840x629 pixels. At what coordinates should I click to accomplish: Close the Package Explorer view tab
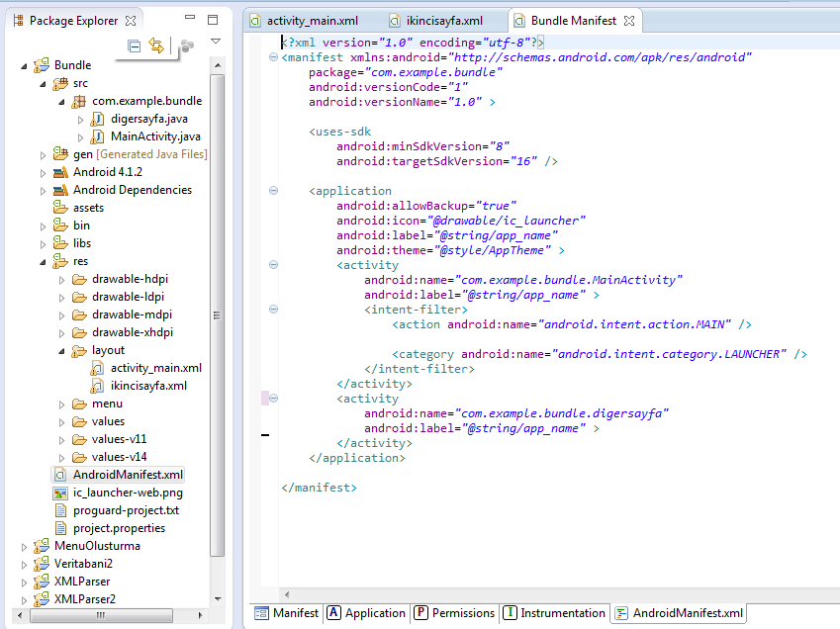pos(132,20)
